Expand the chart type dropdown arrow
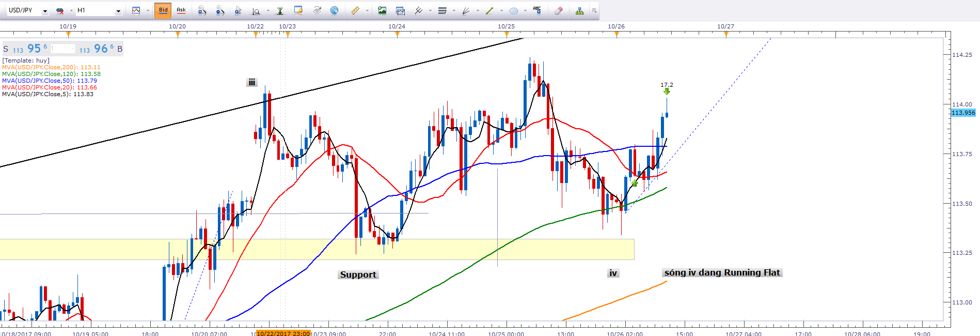 point(148,10)
